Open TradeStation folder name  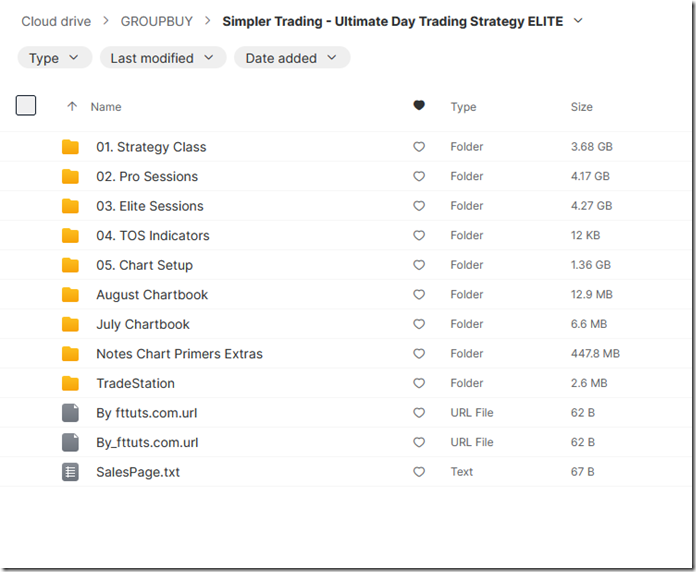[x=136, y=383]
